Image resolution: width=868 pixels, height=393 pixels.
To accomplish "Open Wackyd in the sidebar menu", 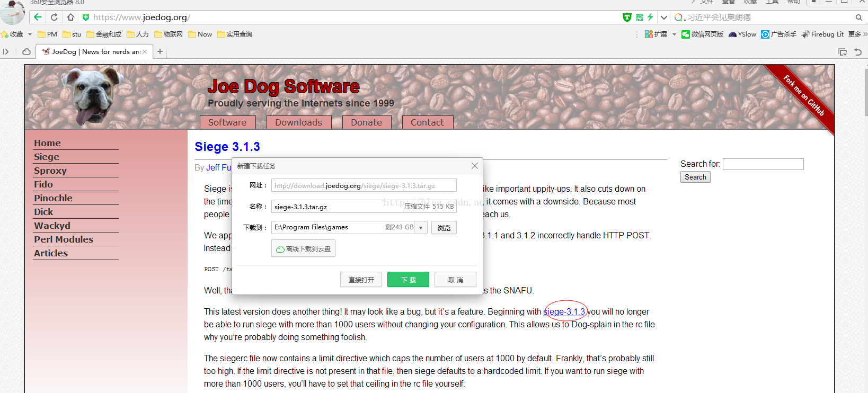I will [x=52, y=226].
